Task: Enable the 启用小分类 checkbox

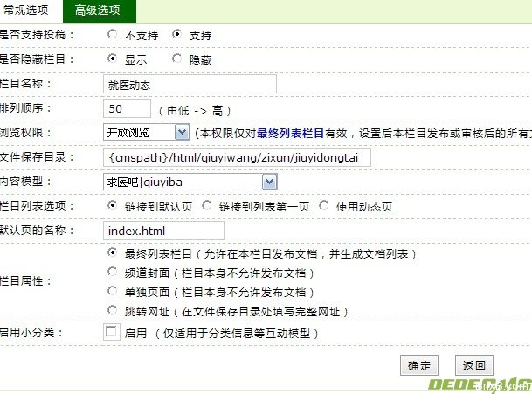Action: pyautogui.click(x=111, y=332)
